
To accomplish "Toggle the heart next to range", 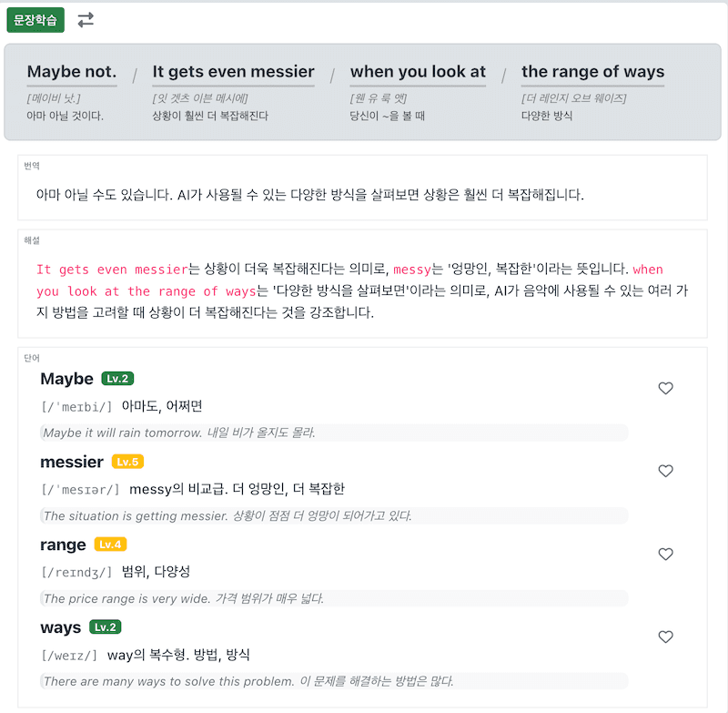I will (665, 554).
